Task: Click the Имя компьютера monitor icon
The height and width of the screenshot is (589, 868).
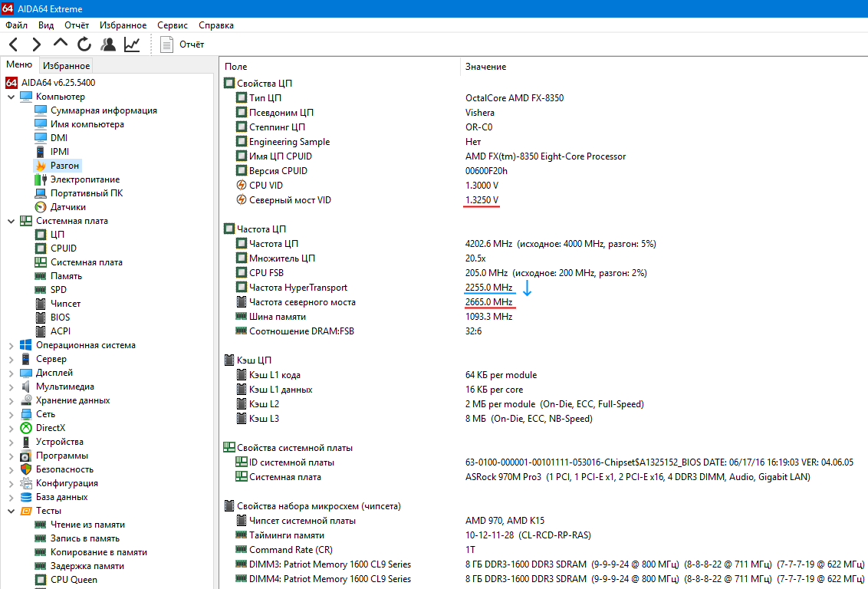Action: click(41, 124)
